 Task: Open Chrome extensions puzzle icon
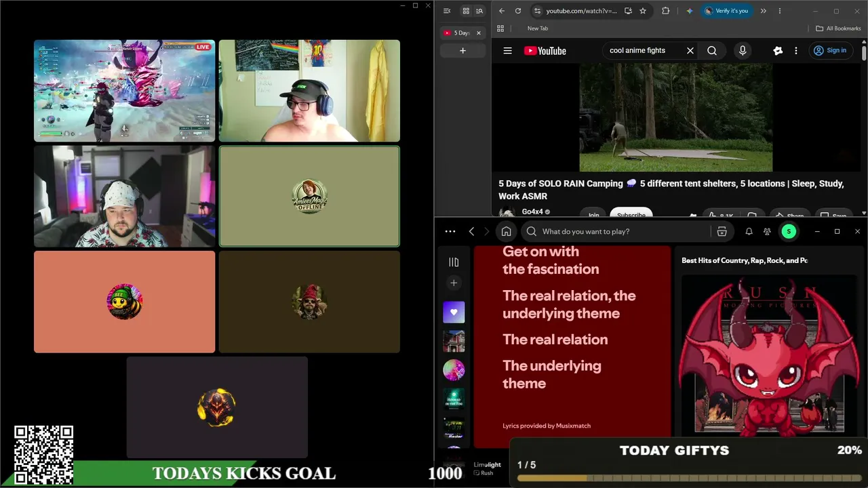(x=665, y=11)
